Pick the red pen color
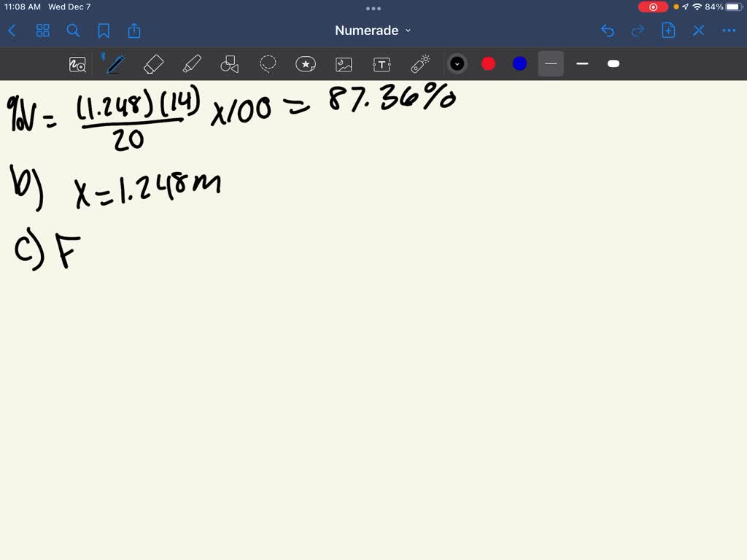 (x=488, y=64)
